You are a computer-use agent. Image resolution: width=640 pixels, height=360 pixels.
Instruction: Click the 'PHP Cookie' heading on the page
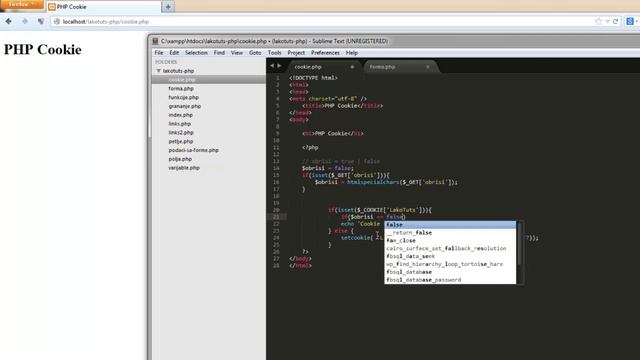pos(42,50)
